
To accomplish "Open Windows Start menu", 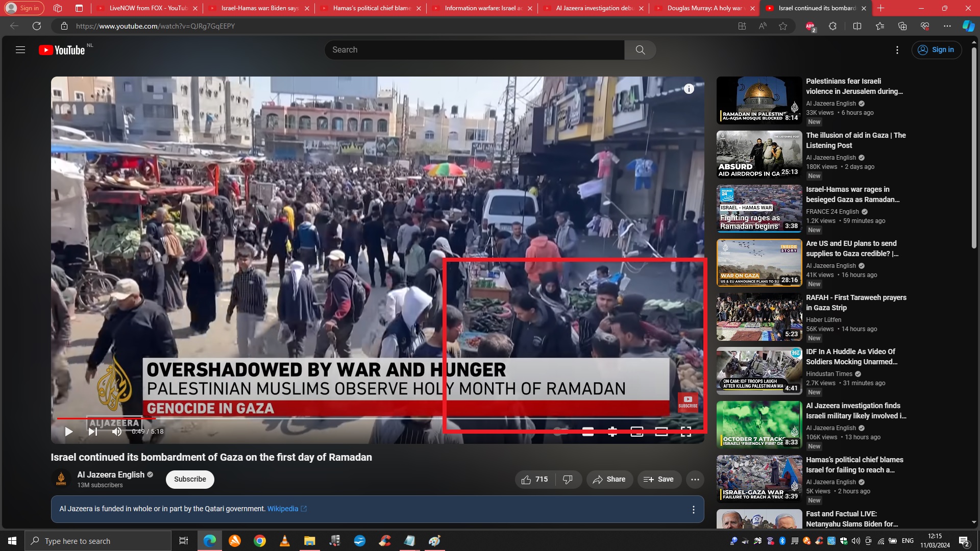I will (12, 541).
